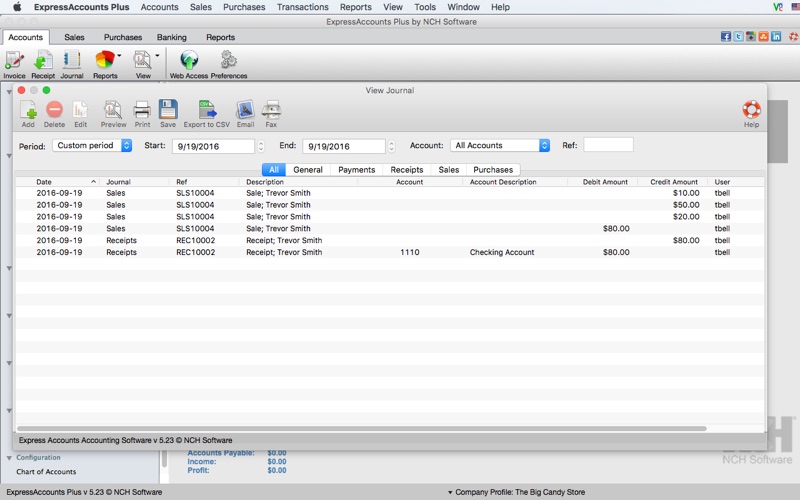
Task: Open the Help menu in menu bar
Action: point(500,7)
